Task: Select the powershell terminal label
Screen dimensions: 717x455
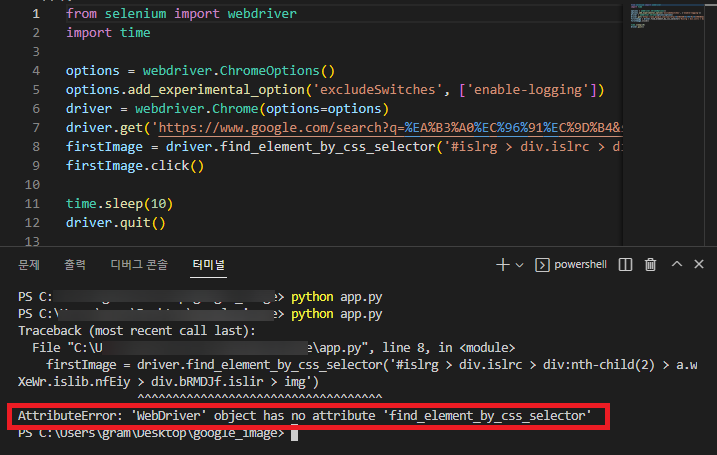Action: [x=580, y=264]
